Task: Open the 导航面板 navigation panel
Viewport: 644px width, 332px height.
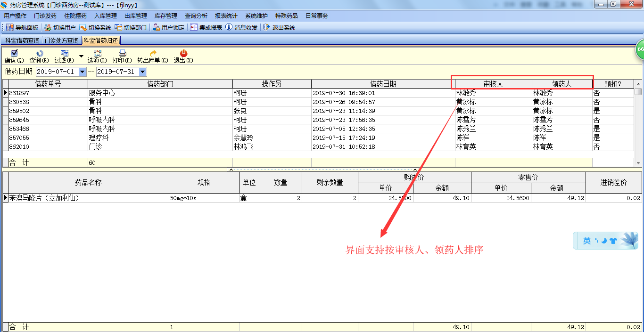Action: coord(22,28)
